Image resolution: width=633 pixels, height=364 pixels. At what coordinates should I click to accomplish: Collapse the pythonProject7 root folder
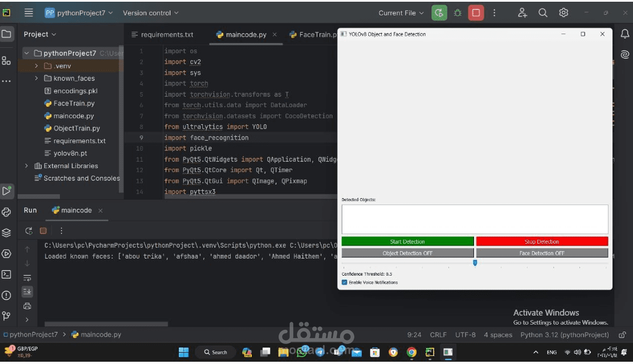27,54
